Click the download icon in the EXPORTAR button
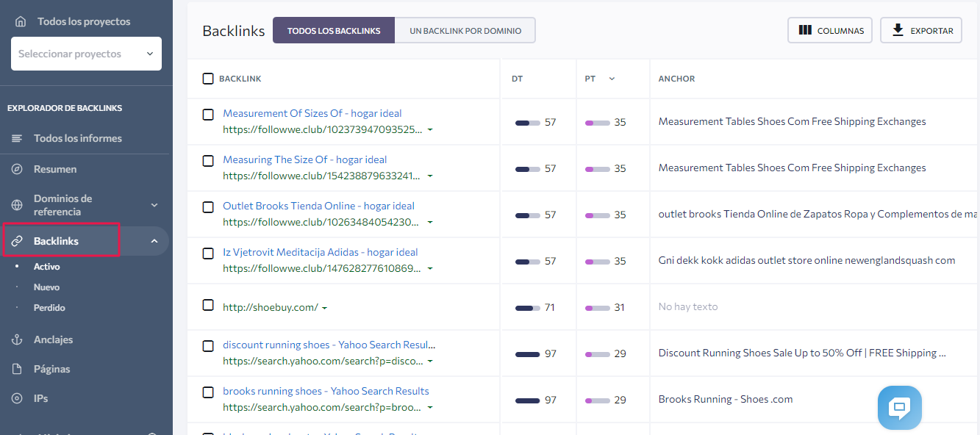The height and width of the screenshot is (435, 980). tap(898, 30)
